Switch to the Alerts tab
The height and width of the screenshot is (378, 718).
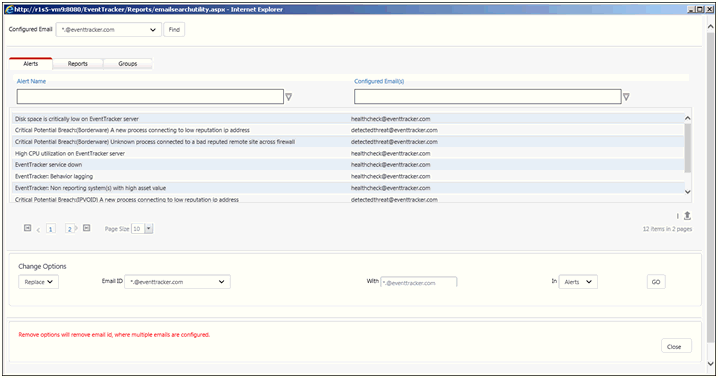pyautogui.click(x=31, y=64)
